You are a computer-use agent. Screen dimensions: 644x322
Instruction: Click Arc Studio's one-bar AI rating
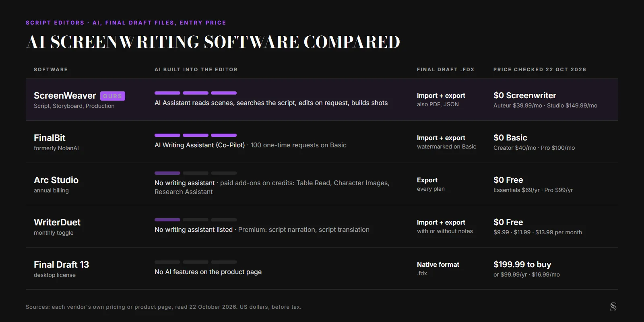[196, 173]
